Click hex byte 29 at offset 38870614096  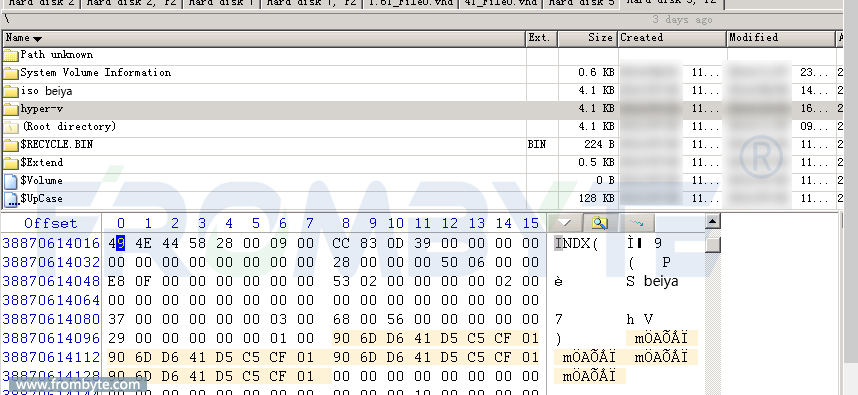point(117,338)
